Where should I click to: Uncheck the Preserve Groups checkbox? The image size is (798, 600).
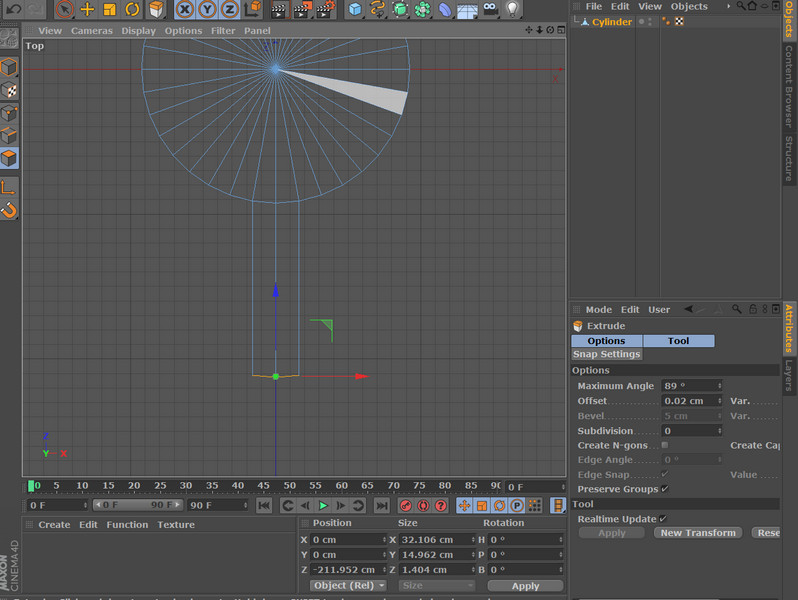(665, 489)
